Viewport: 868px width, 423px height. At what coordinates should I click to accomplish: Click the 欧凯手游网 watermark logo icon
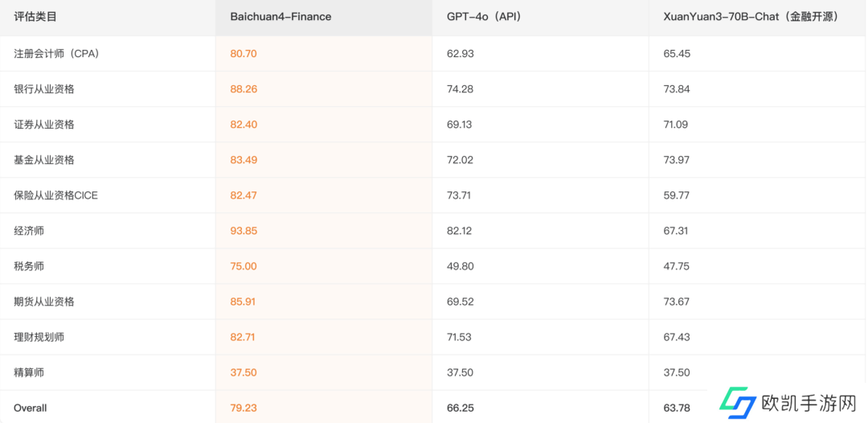point(737,403)
